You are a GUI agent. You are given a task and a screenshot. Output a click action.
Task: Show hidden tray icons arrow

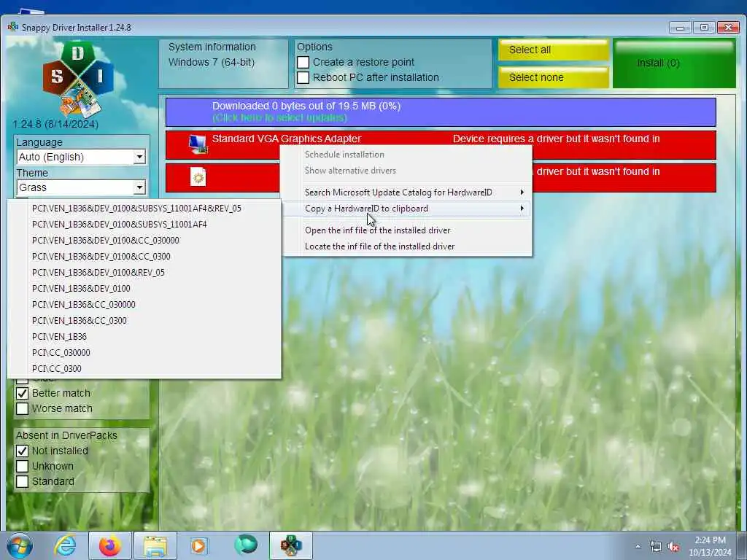(x=638, y=547)
